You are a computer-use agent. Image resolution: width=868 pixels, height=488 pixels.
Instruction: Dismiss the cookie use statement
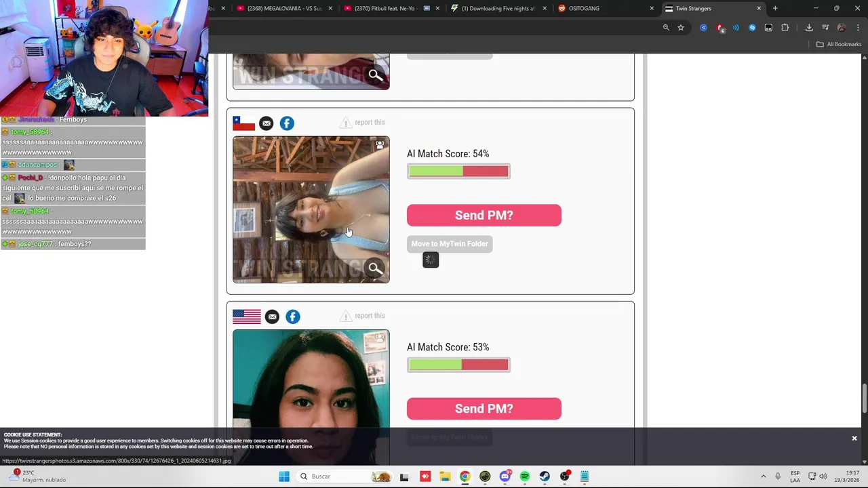tap(854, 439)
